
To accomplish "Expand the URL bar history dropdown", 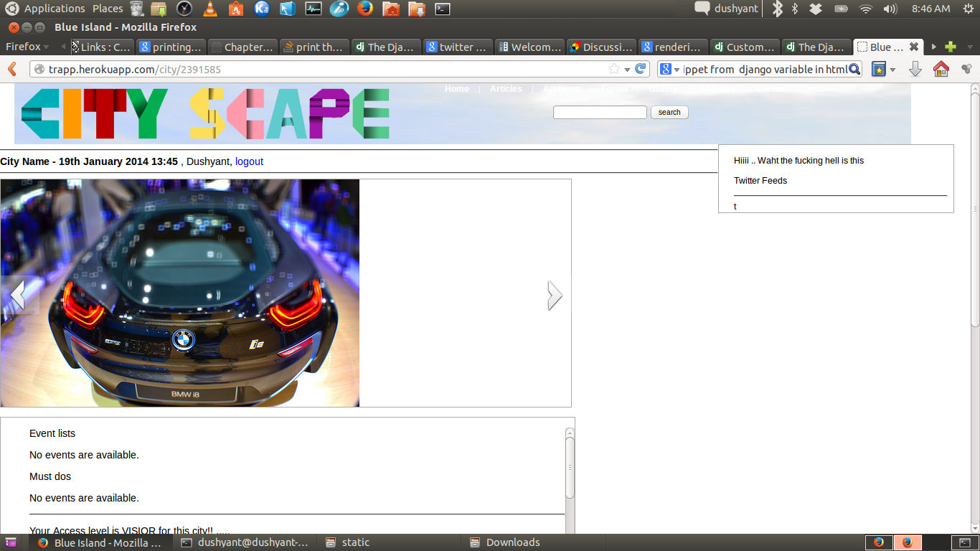I will click(627, 70).
